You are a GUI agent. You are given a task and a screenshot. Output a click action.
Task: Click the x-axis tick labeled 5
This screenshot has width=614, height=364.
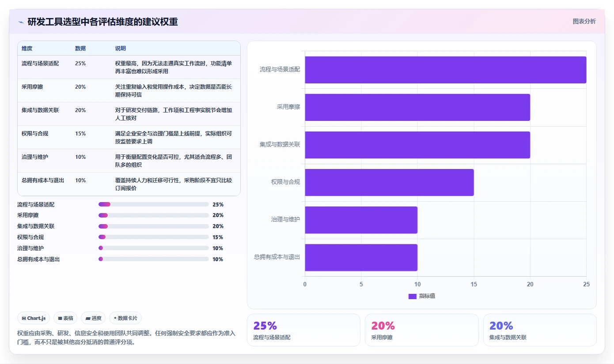[x=361, y=284]
